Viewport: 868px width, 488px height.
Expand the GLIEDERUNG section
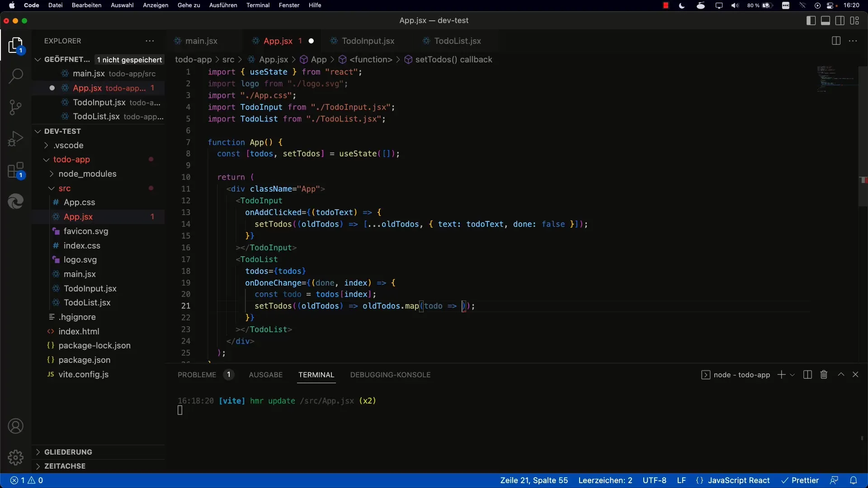click(x=38, y=452)
